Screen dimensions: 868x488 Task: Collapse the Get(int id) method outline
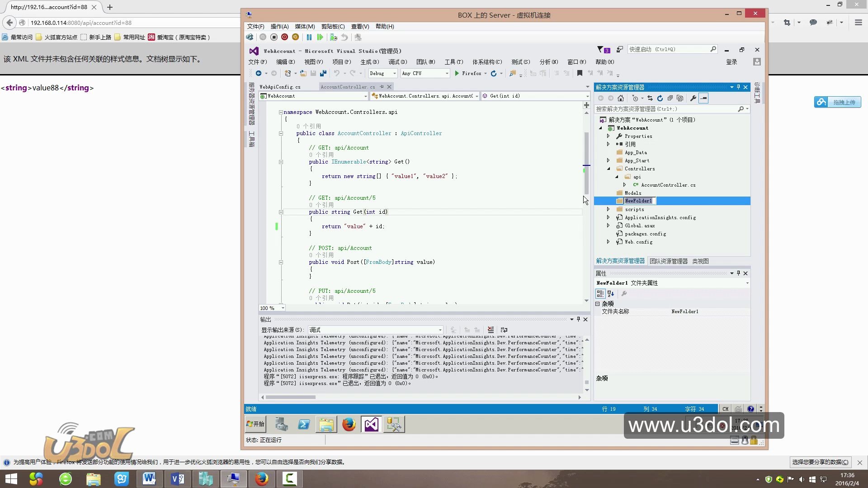point(281,212)
